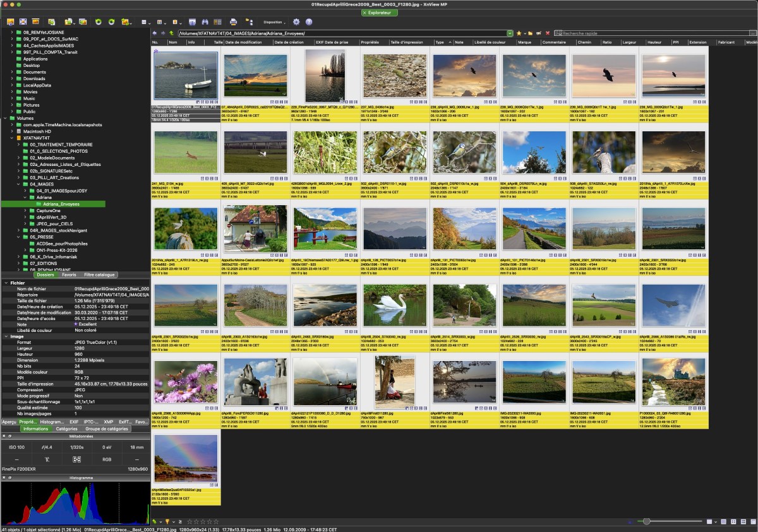Click the filter funnel icon at bottom
This screenshot has width=758, height=532.
click(167, 522)
